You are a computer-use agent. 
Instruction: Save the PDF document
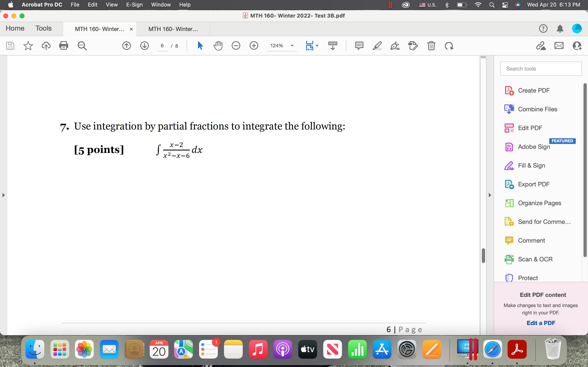point(10,46)
